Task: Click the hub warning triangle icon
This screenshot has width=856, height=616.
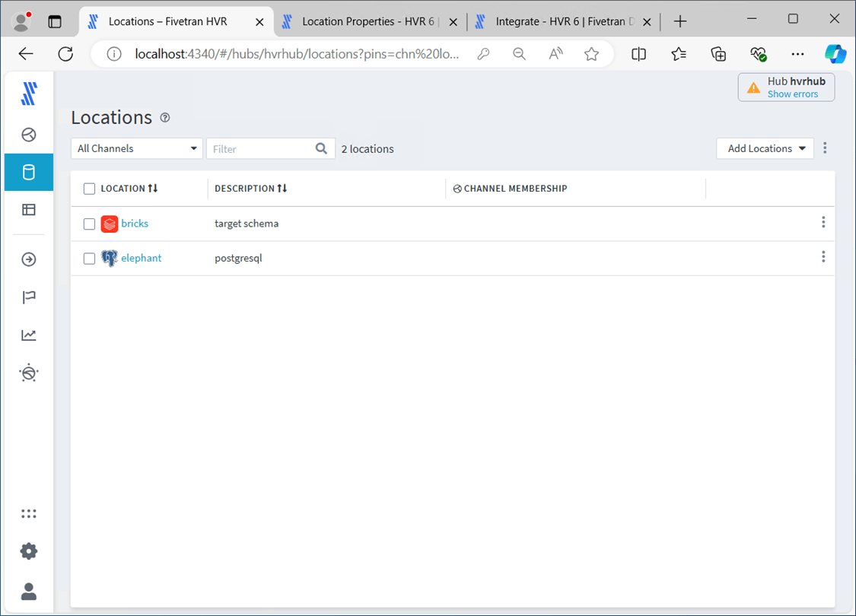Action: pyautogui.click(x=753, y=88)
